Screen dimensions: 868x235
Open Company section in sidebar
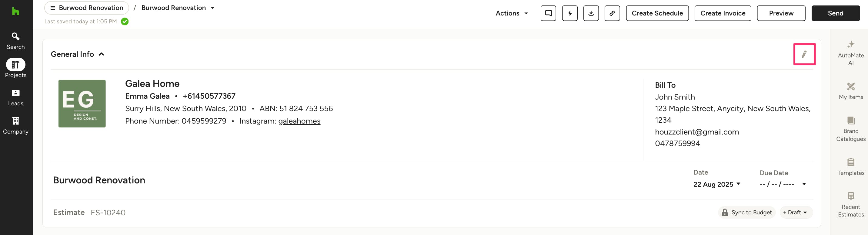tap(15, 125)
